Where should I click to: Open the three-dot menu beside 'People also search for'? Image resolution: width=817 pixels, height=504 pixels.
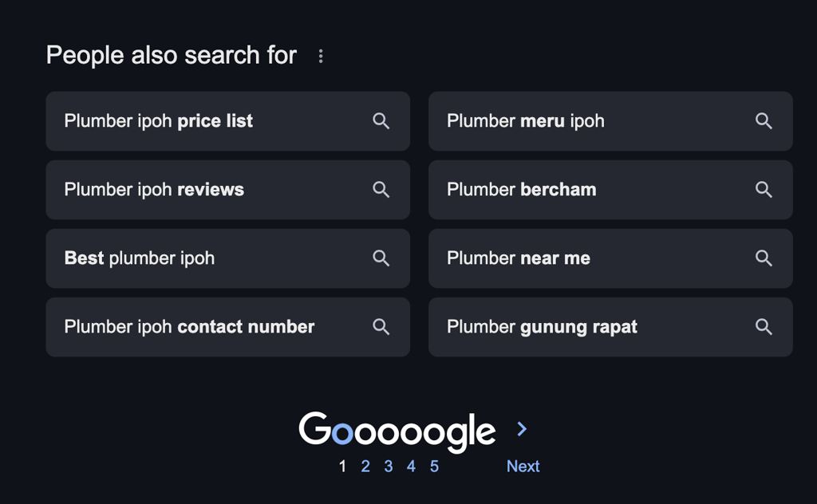point(321,56)
